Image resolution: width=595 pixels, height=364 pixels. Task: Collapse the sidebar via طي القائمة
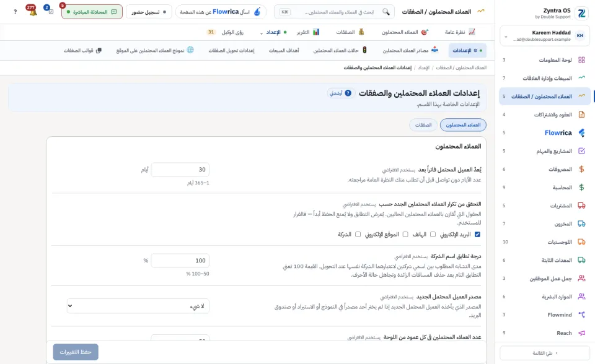pos(545,353)
